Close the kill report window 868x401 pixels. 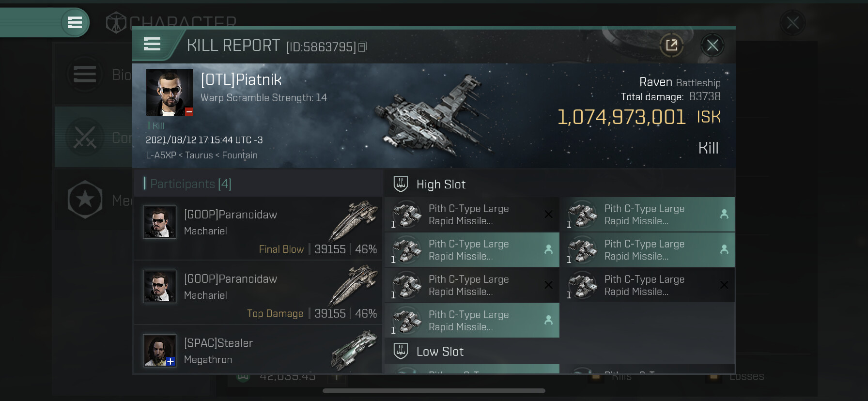(712, 46)
